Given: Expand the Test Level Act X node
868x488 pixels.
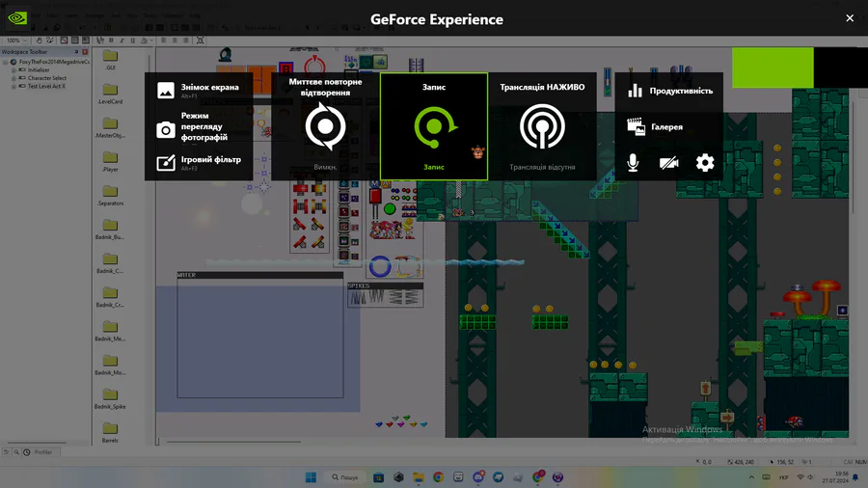Looking at the screenshot, I should [x=14, y=86].
